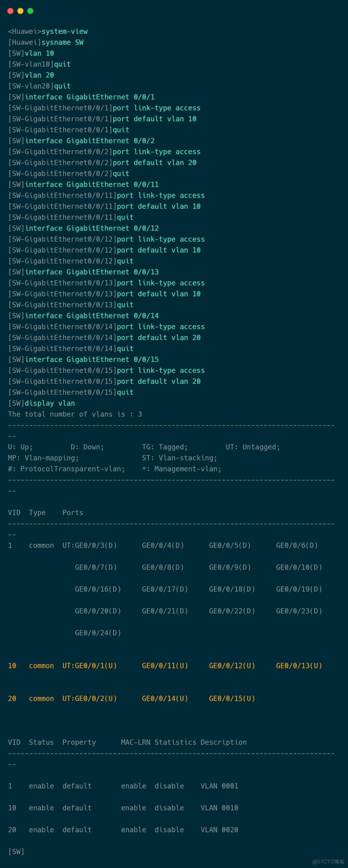Click the VLAN 0020 description text

[x=219, y=830]
